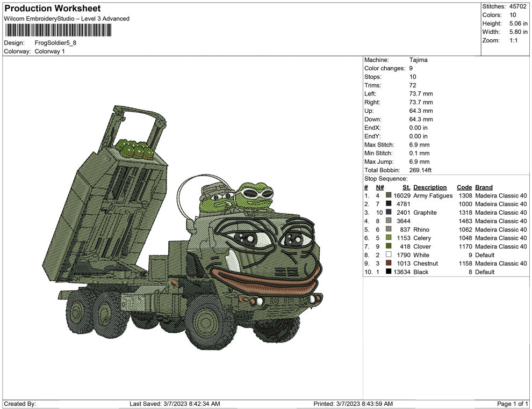Click the 'Max Stitch:' value '6.9 mm'
The height and width of the screenshot is (409, 532).
[x=419, y=145]
